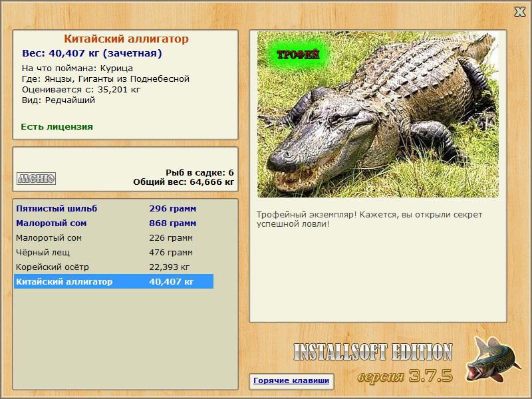
Task: Select Пятнистый шильб in the catch list
Action: 114,208
